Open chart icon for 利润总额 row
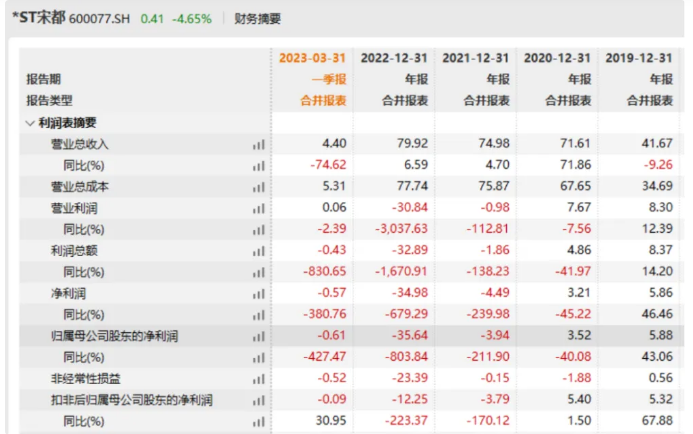Image resolution: width=693 pixels, height=434 pixels. pos(259,251)
